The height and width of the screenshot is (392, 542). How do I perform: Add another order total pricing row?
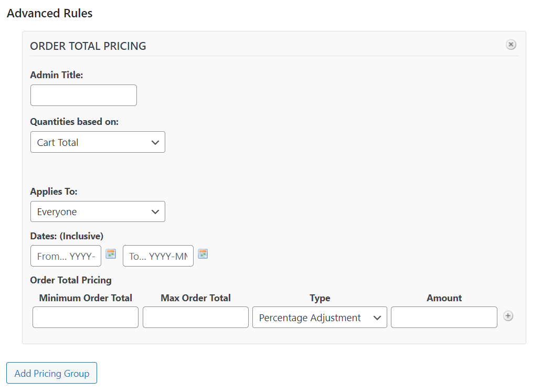coord(508,316)
